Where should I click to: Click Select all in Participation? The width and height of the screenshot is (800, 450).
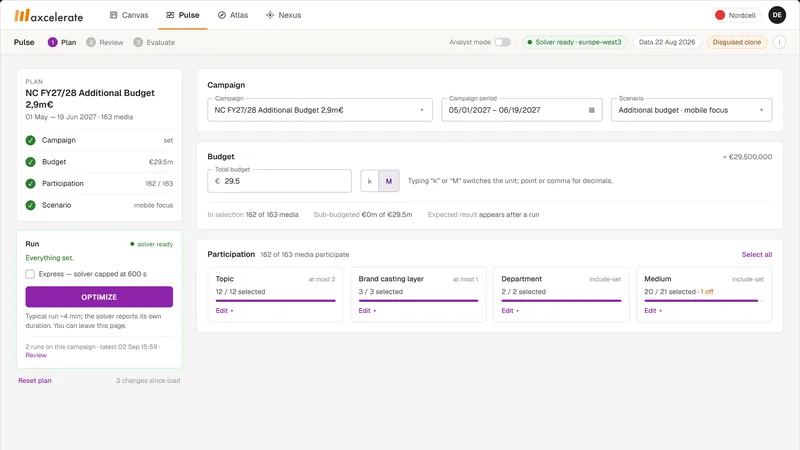click(x=757, y=255)
